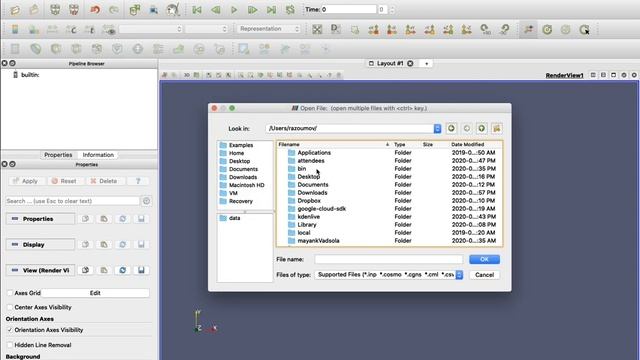The image size is (640, 360).
Task: Toggle Center Axes Visibility checkbox
Action: pyautogui.click(x=10, y=307)
